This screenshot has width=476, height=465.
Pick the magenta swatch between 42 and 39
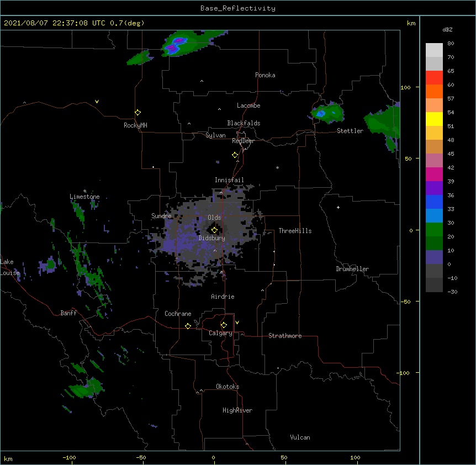[434, 174]
